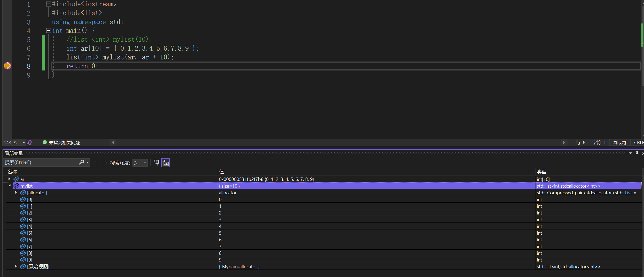Click the 'list<int> mylist(ar, ar + 10);' line

click(120, 57)
